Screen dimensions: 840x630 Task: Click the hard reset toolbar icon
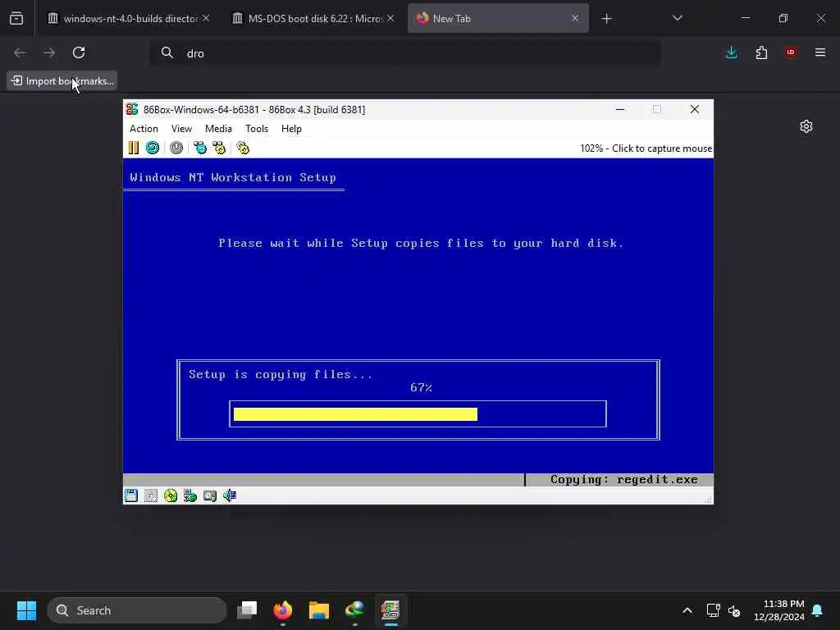pyautogui.click(x=153, y=148)
